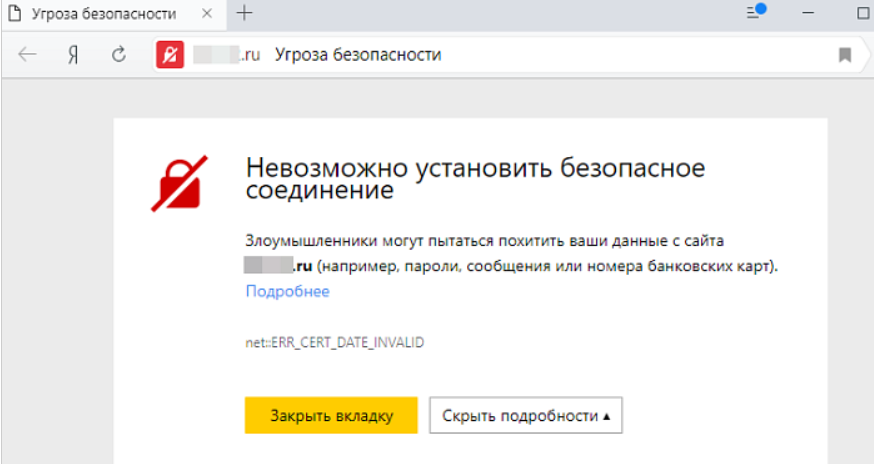Screen dimensions: 874x464
Task: Open the 'Подробнее' link
Action: point(288,291)
